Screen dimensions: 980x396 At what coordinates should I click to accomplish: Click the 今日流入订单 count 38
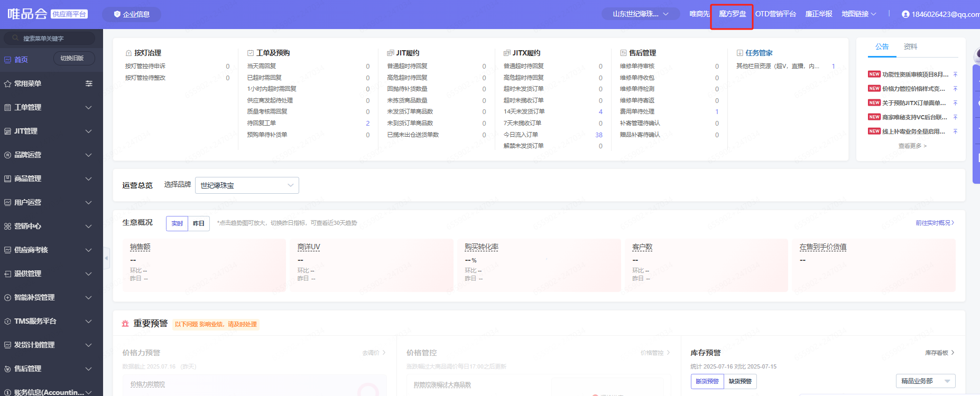(x=598, y=135)
